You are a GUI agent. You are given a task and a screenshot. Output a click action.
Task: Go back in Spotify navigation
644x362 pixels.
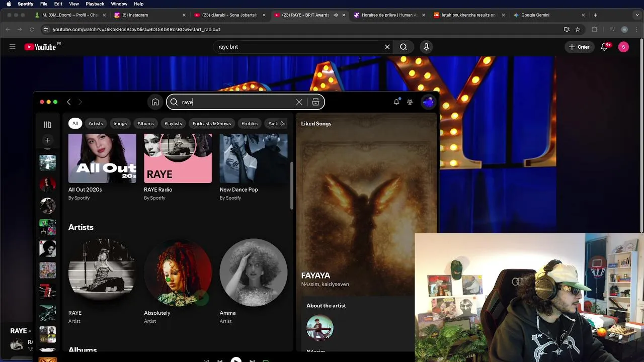[x=69, y=102]
